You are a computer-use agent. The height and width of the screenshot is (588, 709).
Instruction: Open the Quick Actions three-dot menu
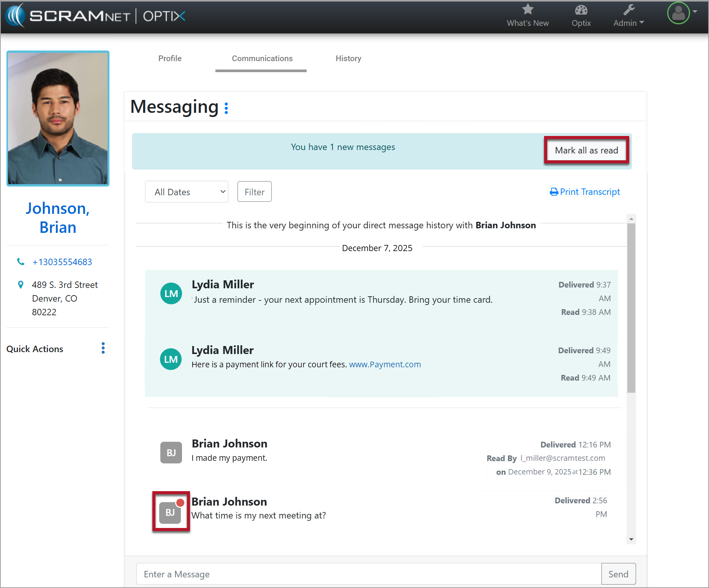pos(103,348)
